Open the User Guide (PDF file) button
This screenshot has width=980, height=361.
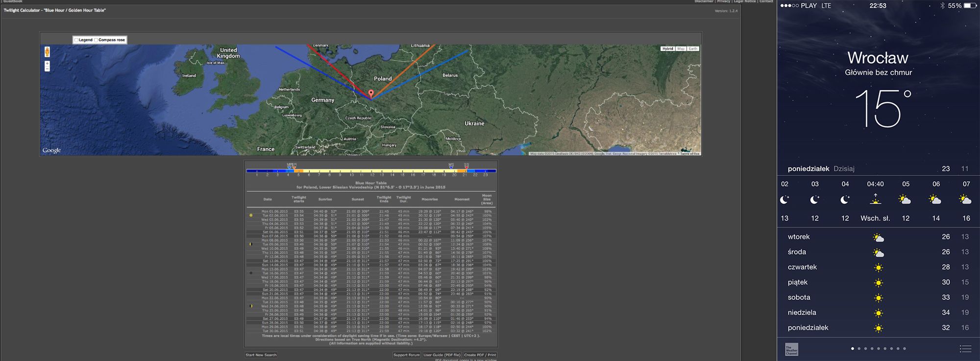442,355
